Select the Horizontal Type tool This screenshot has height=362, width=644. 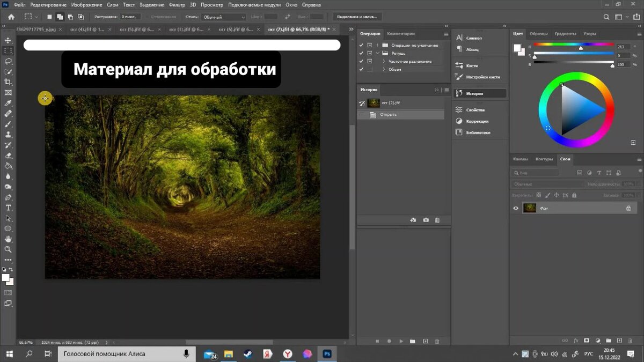pos(8,208)
